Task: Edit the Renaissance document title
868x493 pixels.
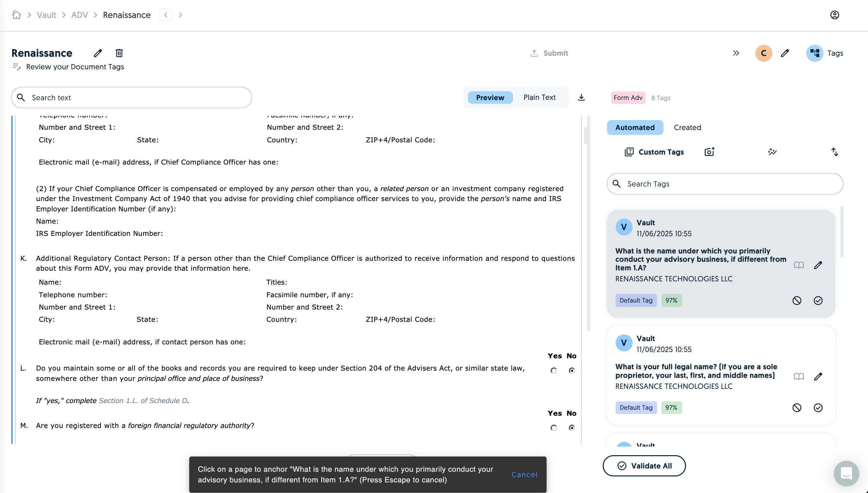Action: [98, 53]
